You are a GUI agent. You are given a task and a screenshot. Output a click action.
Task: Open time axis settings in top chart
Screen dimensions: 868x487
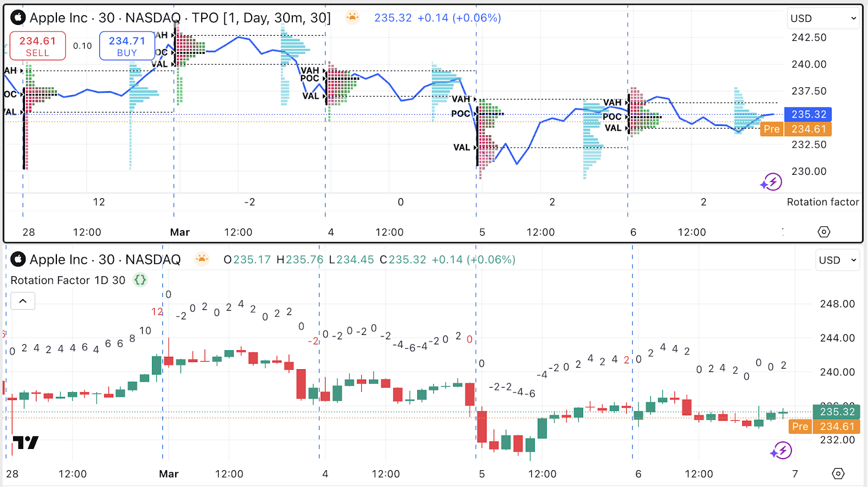point(824,232)
